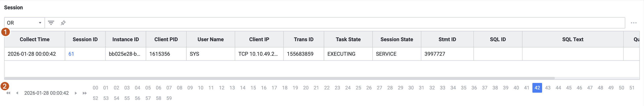This screenshot has width=644, height=106.
Task: Go to previous time with left arrow
Action: pos(17,93)
